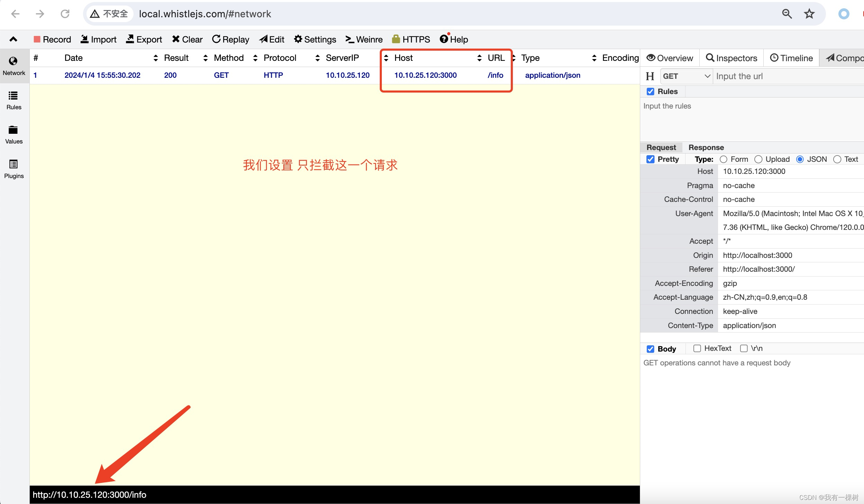The height and width of the screenshot is (504, 864).
Task: Clear all captured sessions
Action: (x=187, y=39)
